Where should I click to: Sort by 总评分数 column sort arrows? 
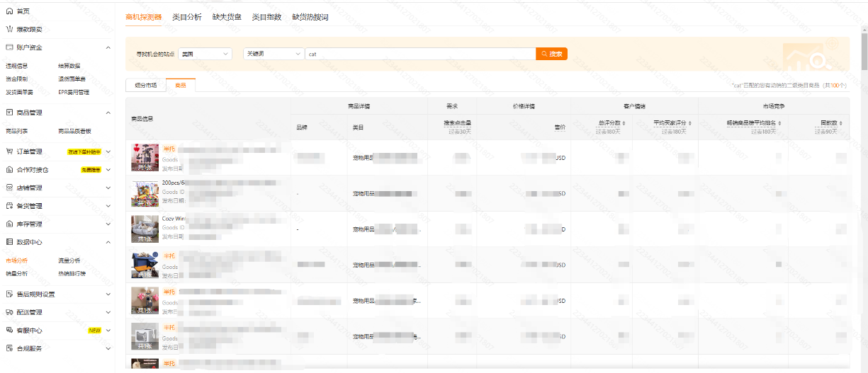[x=624, y=123]
